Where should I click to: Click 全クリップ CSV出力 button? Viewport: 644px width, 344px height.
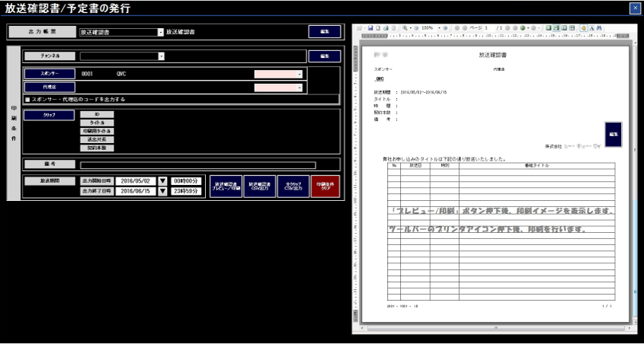(293, 186)
